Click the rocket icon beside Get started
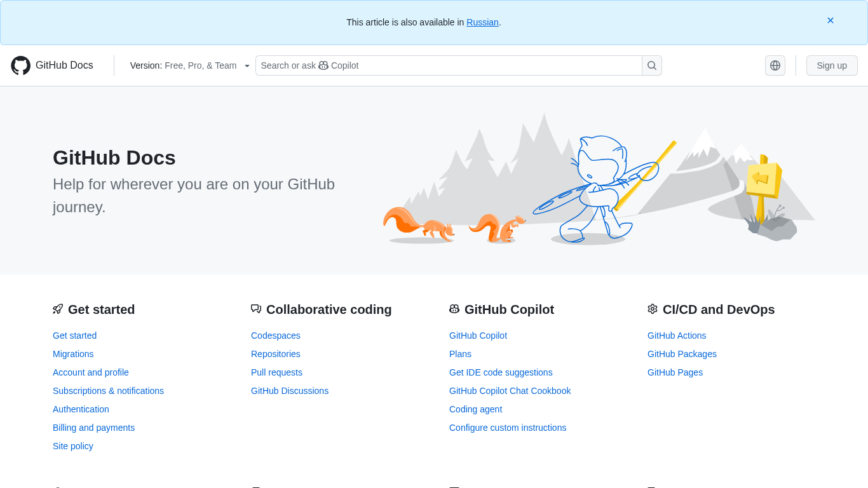This screenshot has width=868, height=488. click(58, 309)
